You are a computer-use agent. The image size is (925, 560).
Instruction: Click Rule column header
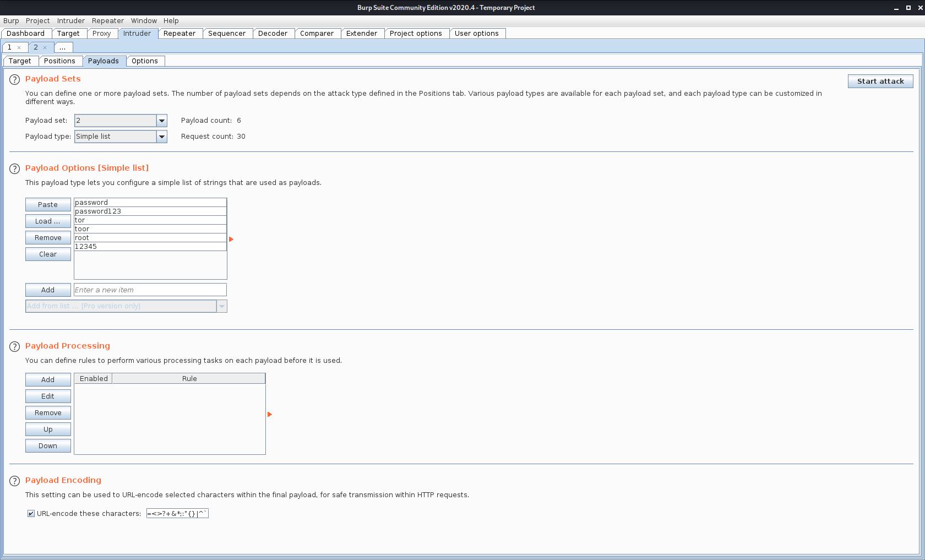click(x=189, y=379)
